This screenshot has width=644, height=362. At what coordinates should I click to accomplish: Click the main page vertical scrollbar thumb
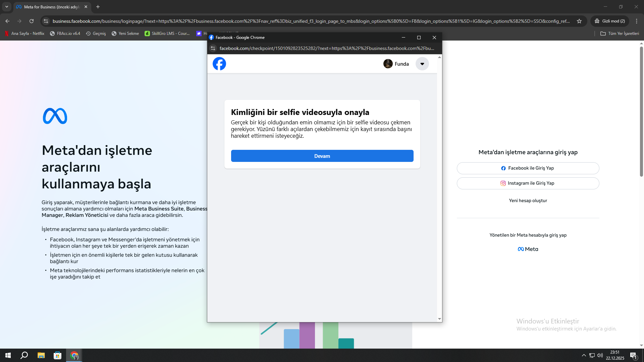pos(641,111)
